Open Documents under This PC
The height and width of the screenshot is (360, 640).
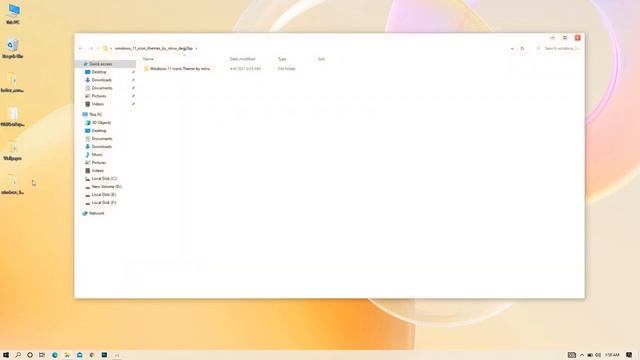(x=102, y=139)
